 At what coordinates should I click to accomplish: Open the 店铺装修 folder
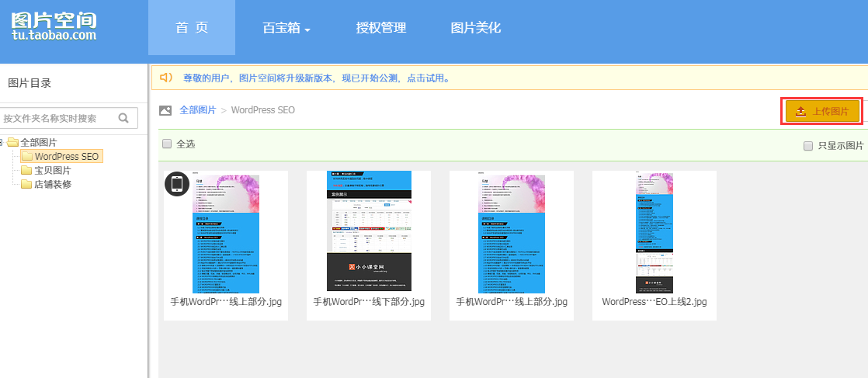coord(52,184)
